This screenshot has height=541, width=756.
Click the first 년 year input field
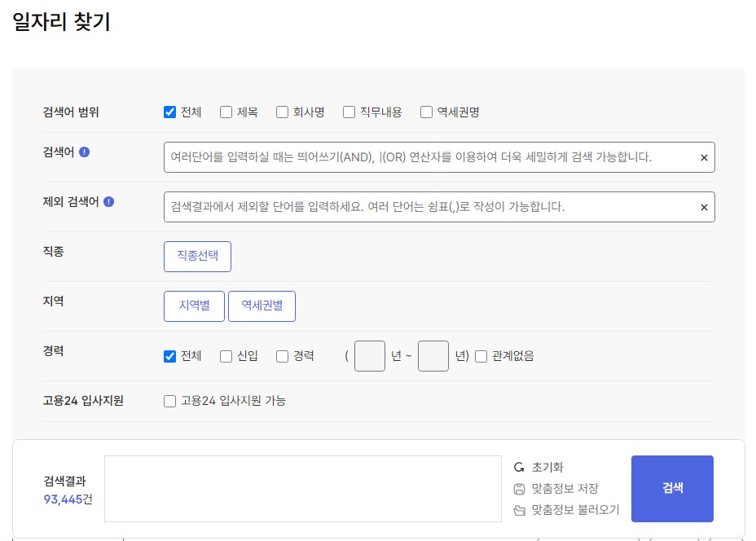369,356
